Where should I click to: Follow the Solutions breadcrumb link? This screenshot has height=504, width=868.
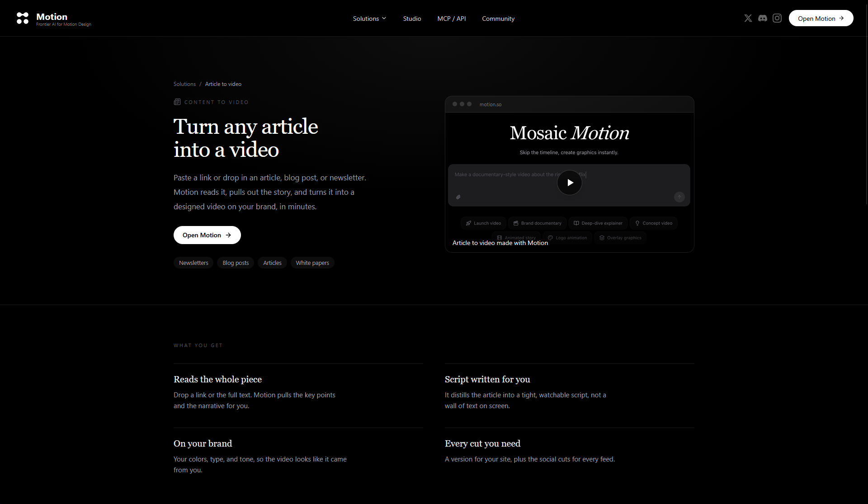click(x=184, y=84)
